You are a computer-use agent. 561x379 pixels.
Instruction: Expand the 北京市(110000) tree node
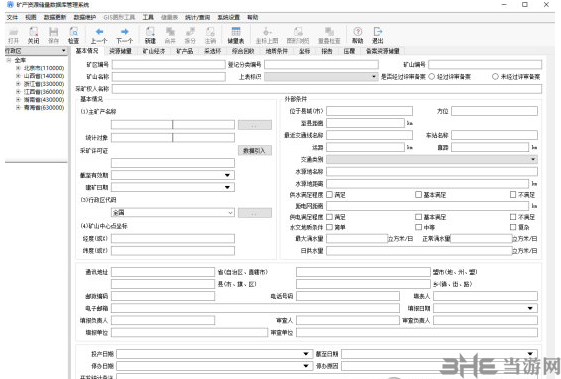(x=18, y=68)
